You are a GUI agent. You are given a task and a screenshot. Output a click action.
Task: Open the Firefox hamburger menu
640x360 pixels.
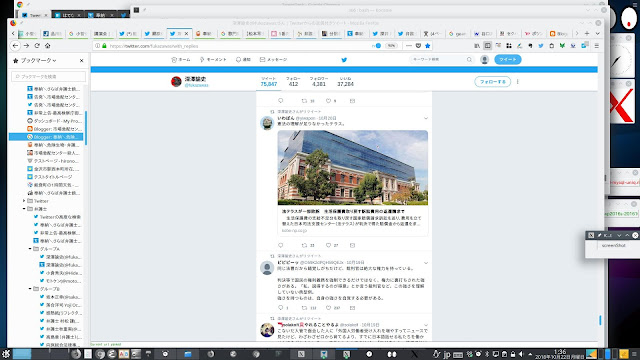tap(596, 46)
